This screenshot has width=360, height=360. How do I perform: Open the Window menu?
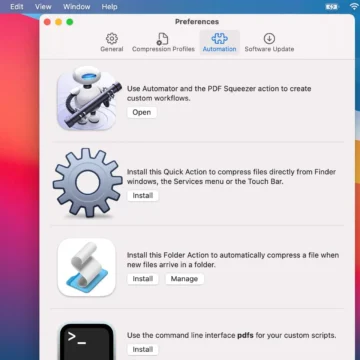(76, 7)
